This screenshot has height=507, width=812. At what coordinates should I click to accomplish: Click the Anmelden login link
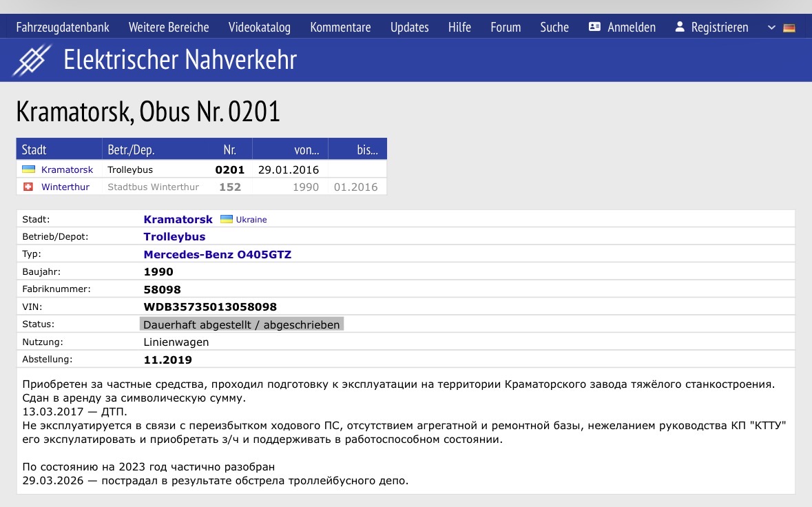tap(632, 27)
